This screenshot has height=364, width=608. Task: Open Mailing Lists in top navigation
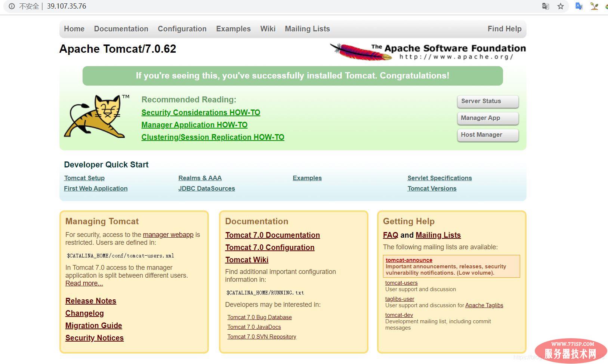[x=307, y=29]
